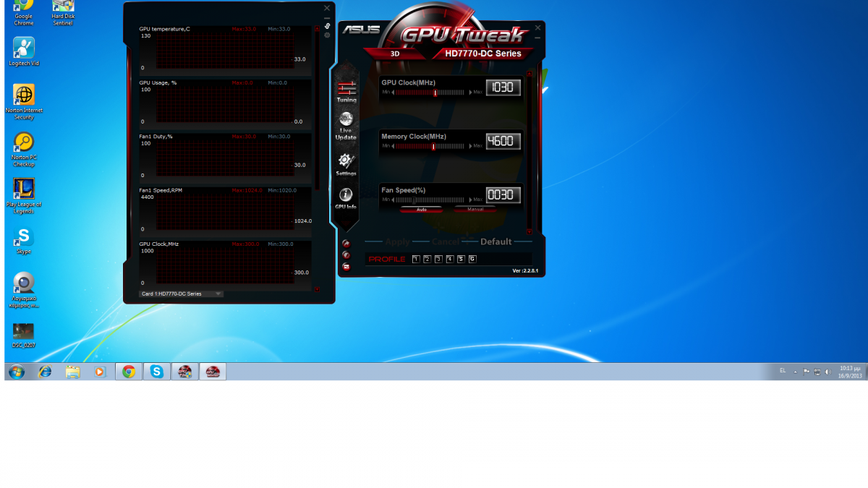Click the top red round icon below GPU Info
The width and height of the screenshot is (868, 488).
346,244
